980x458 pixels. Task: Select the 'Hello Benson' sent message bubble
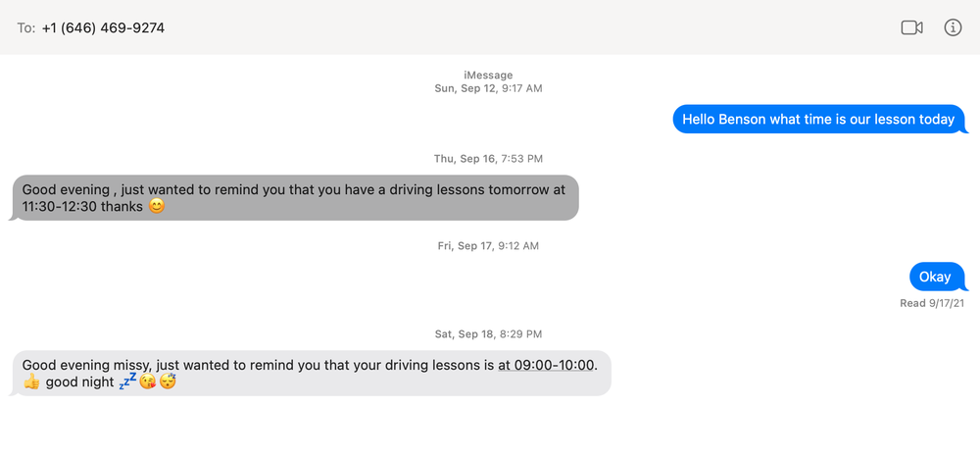[x=818, y=120]
